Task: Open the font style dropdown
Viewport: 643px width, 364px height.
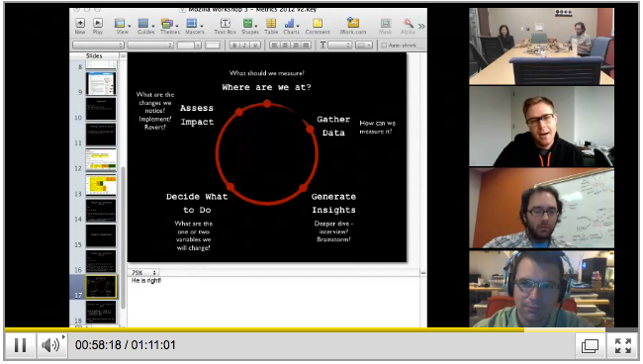Action: click(x=150, y=45)
